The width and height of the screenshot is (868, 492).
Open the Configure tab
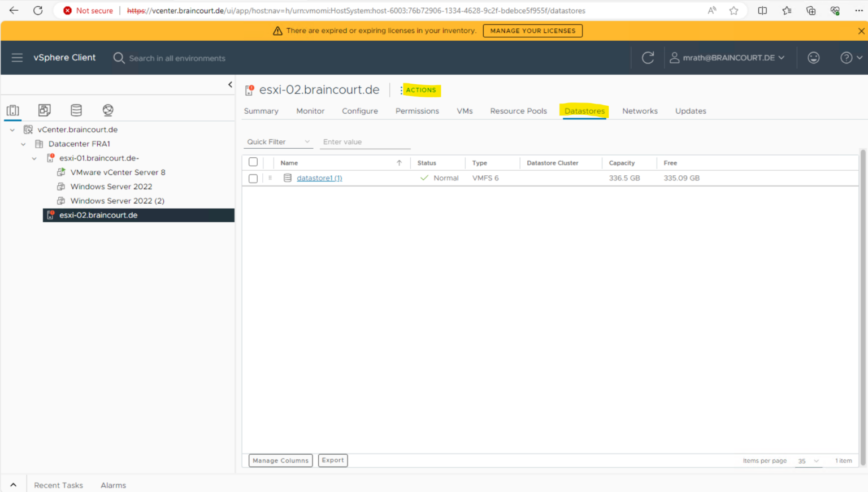(x=359, y=111)
